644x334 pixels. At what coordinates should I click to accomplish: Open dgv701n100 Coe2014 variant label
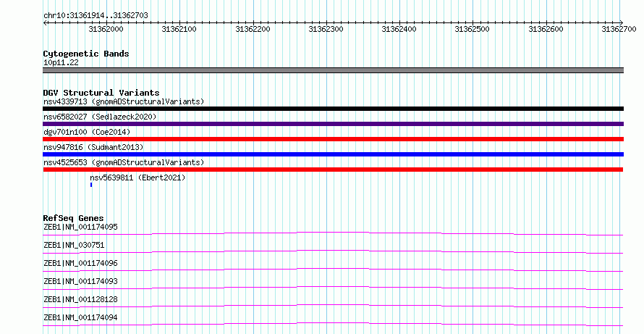pos(87,132)
